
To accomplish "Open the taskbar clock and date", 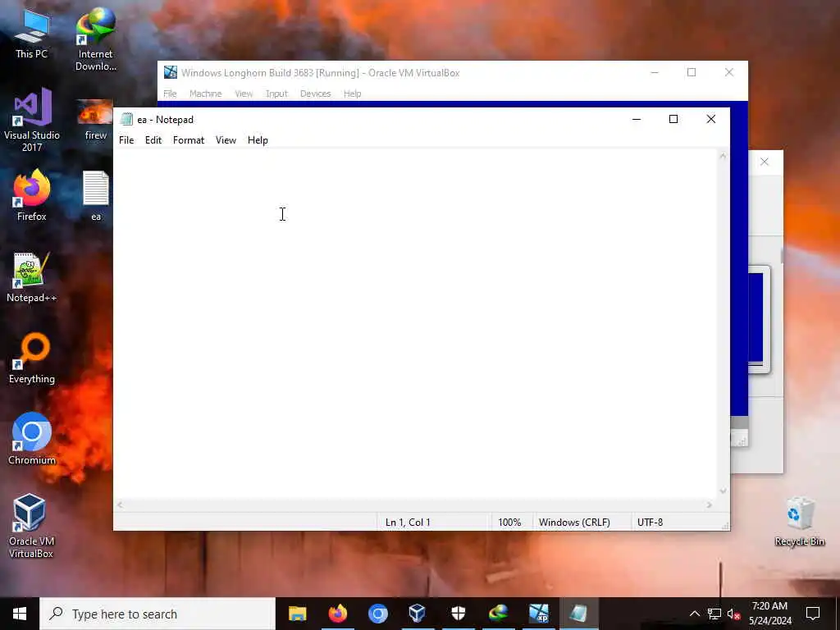I will click(769, 614).
